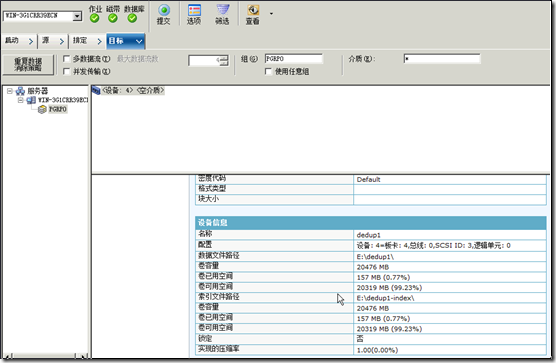Click the 配置 row device configuration value
The height and width of the screenshot is (363, 556).
[433, 245]
